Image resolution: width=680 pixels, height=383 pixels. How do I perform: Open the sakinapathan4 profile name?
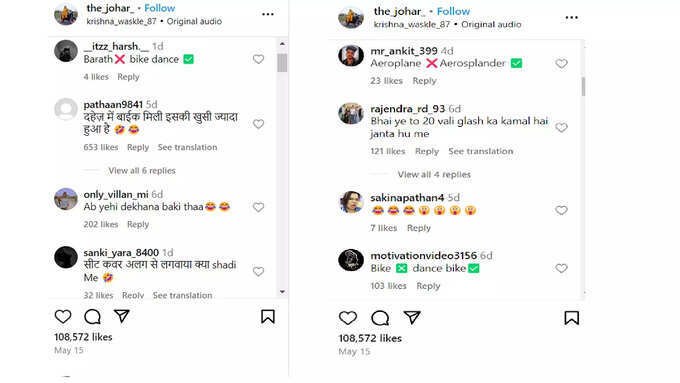[x=407, y=198]
